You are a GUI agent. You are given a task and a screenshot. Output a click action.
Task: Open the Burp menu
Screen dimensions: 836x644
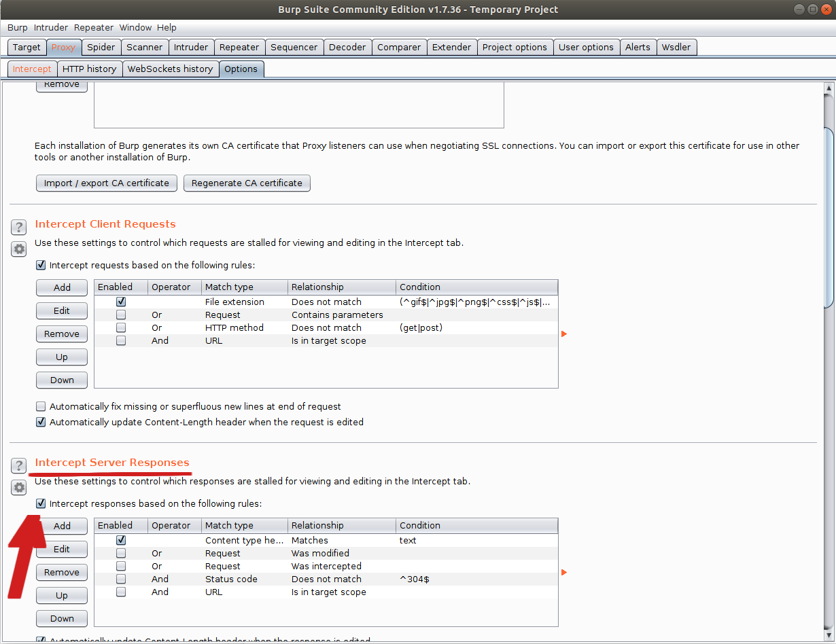point(18,28)
